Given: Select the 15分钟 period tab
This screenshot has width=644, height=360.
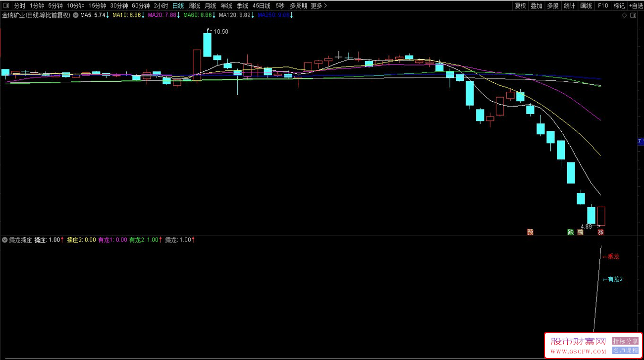Looking at the screenshot, I should tap(97, 6).
